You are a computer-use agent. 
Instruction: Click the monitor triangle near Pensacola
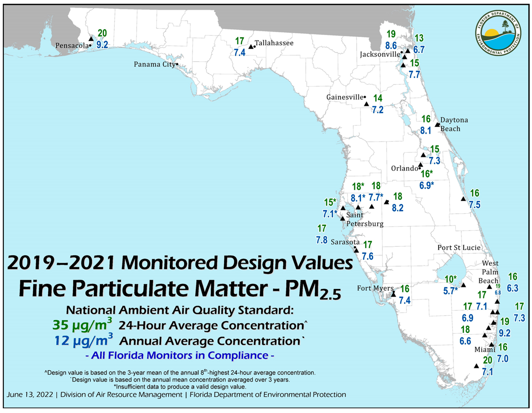pos(91,39)
